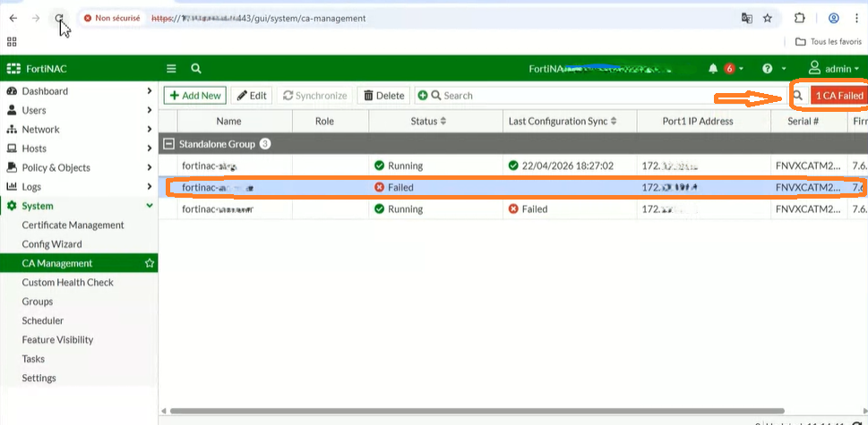Open the admin user dropdown
Screen dimensions: 868x425
[x=834, y=69]
